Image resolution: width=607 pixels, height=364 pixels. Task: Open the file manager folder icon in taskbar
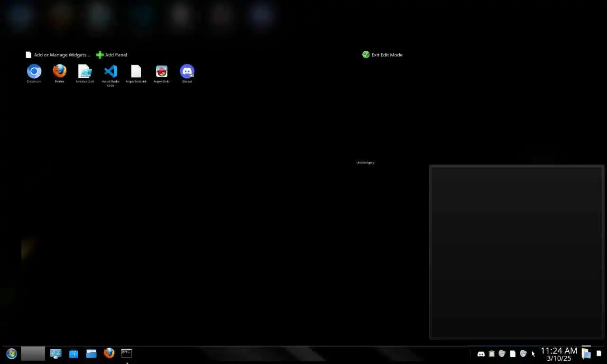(x=91, y=354)
